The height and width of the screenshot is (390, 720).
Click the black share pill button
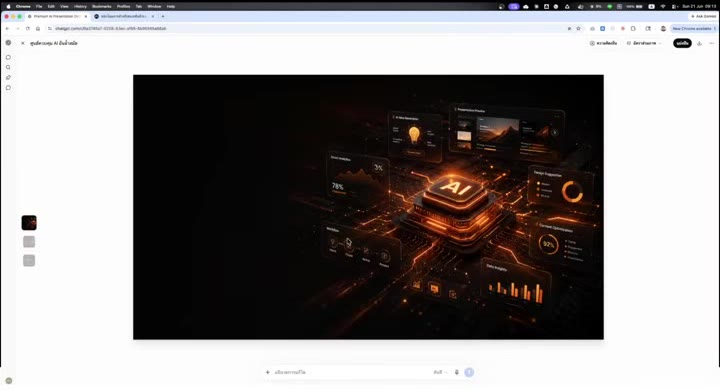pos(682,43)
